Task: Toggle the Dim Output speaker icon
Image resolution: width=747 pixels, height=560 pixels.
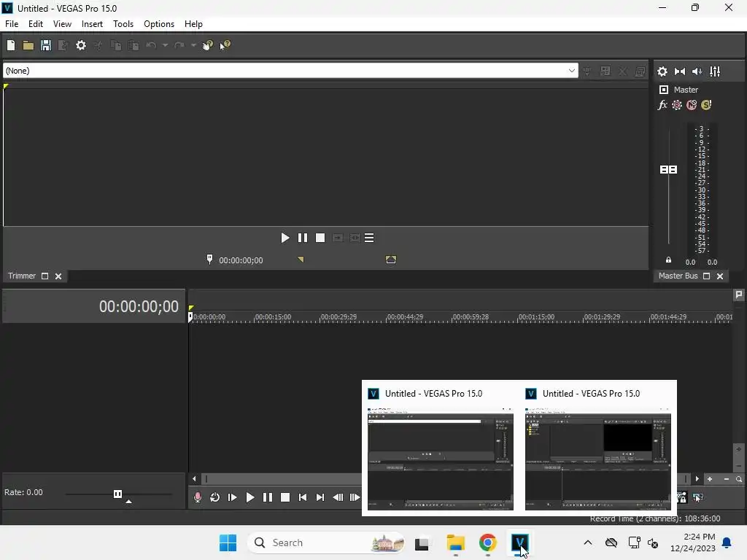Action: [x=697, y=71]
